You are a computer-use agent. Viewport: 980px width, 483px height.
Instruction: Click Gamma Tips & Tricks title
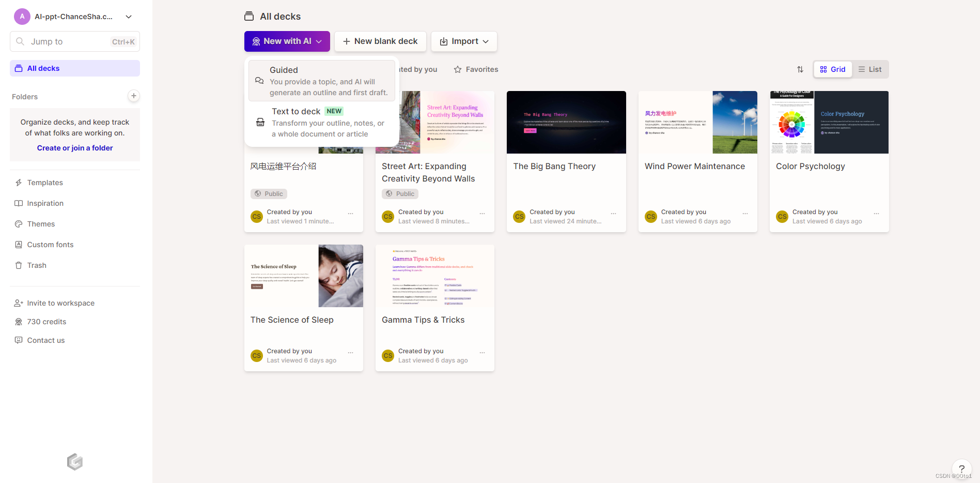[423, 320]
